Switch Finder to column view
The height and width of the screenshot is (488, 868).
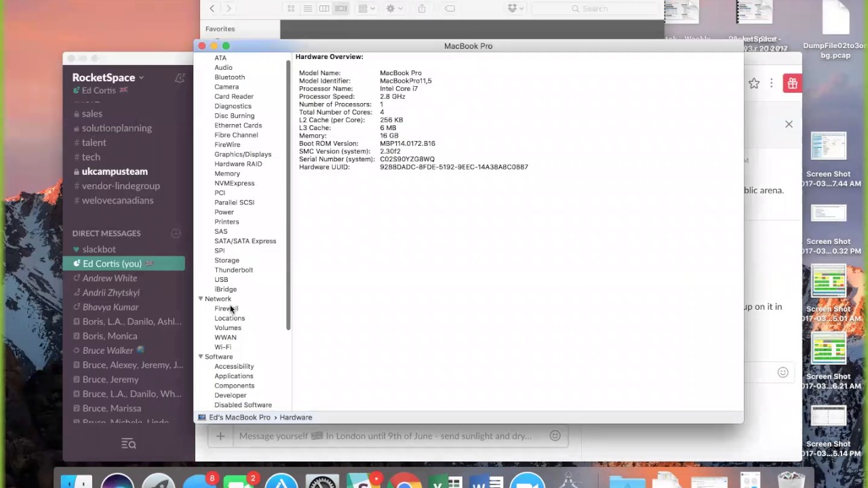(x=324, y=8)
